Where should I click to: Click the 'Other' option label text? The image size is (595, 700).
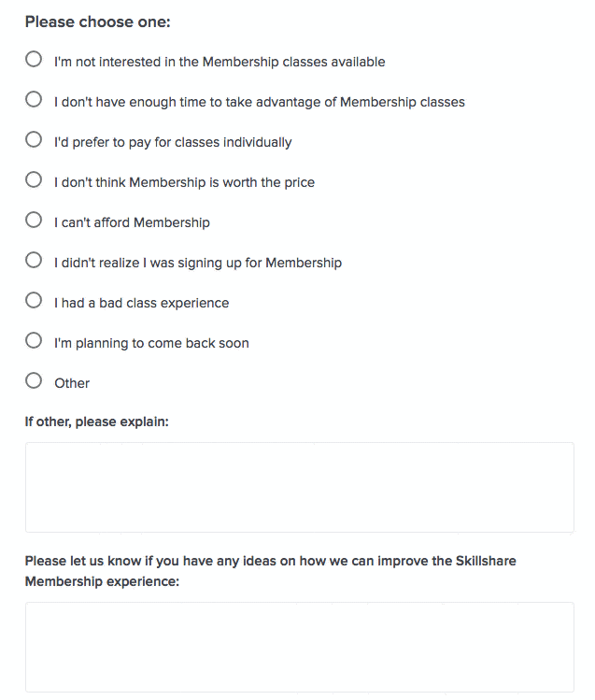(72, 383)
